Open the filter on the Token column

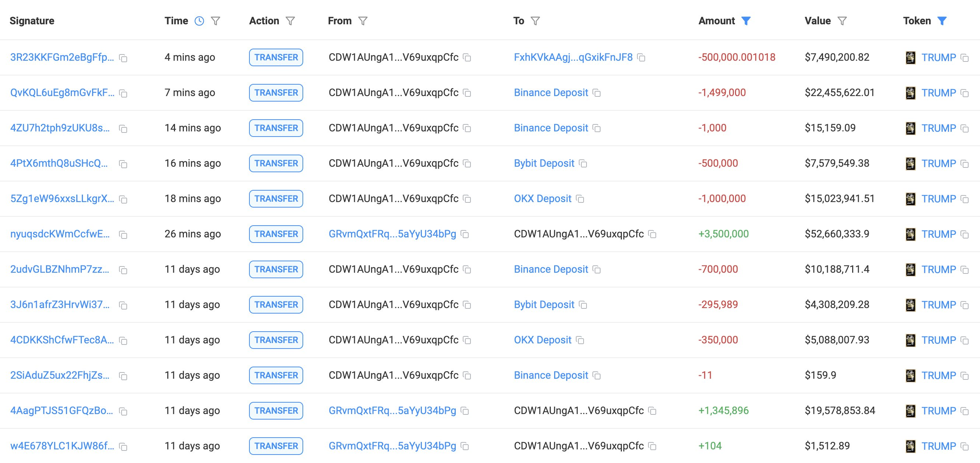click(942, 21)
